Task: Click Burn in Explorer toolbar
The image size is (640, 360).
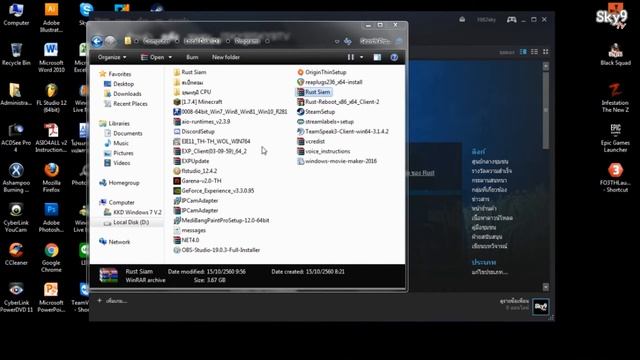Action: [192, 57]
